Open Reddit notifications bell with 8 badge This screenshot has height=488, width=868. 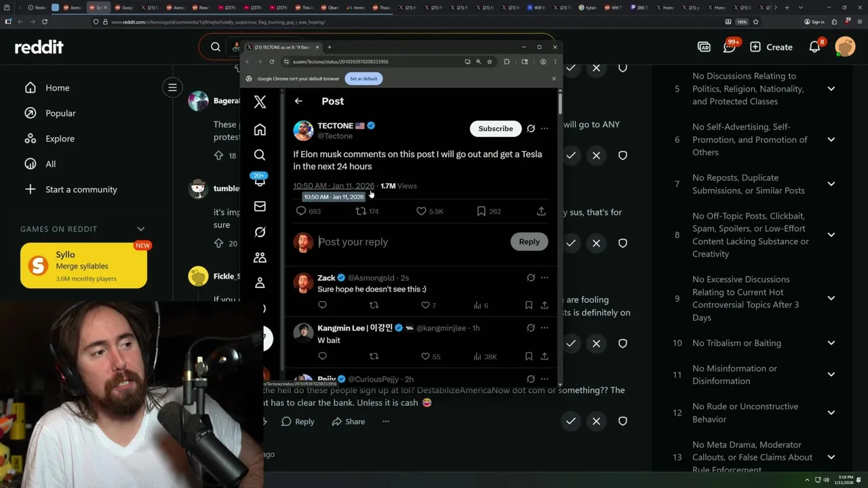pos(815,46)
